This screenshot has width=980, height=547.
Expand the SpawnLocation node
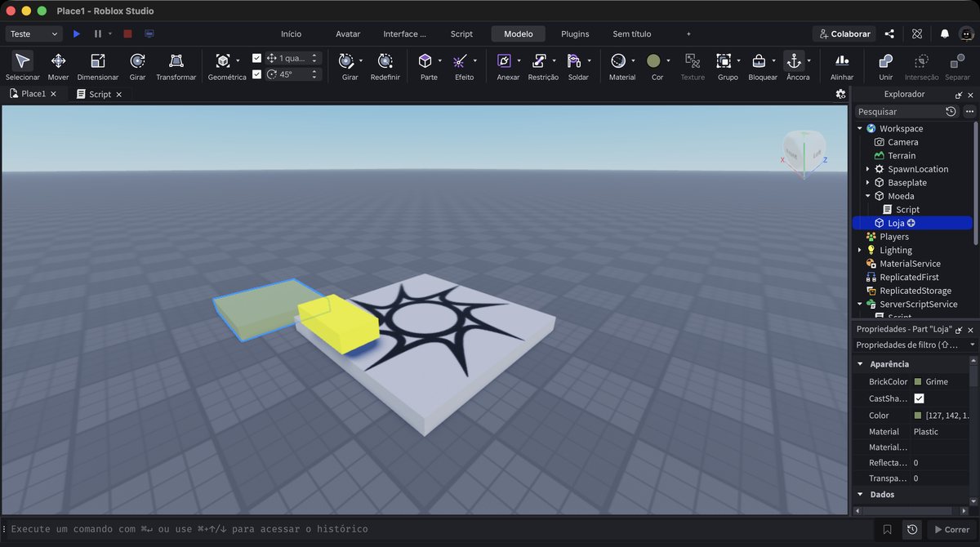pyautogui.click(x=867, y=169)
